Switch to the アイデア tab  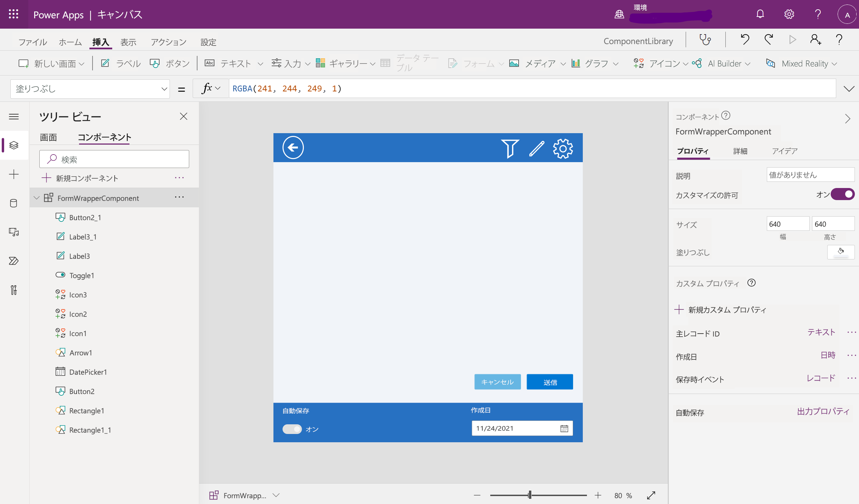(785, 151)
